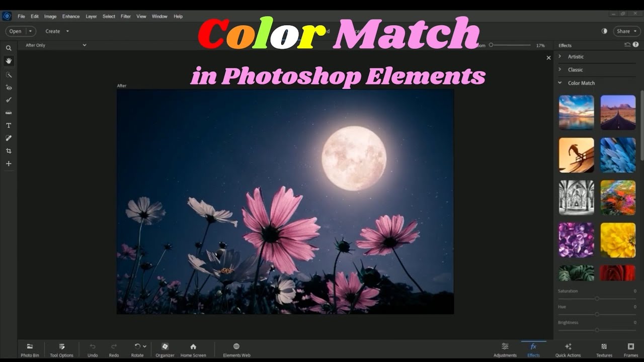Apply the sunset lake color match preset
The height and width of the screenshot is (362, 644).
pyautogui.click(x=576, y=113)
